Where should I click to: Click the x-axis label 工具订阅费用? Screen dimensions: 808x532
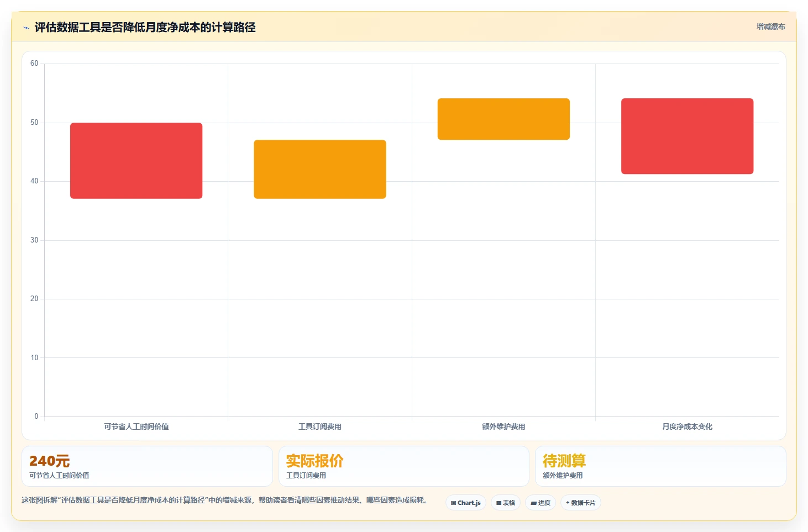pyautogui.click(x=320, y=426)
